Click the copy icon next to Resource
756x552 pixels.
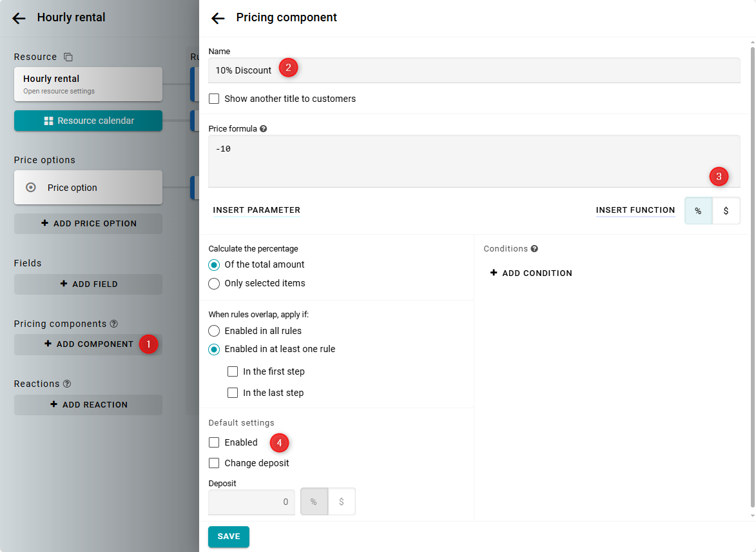(68, 57)
